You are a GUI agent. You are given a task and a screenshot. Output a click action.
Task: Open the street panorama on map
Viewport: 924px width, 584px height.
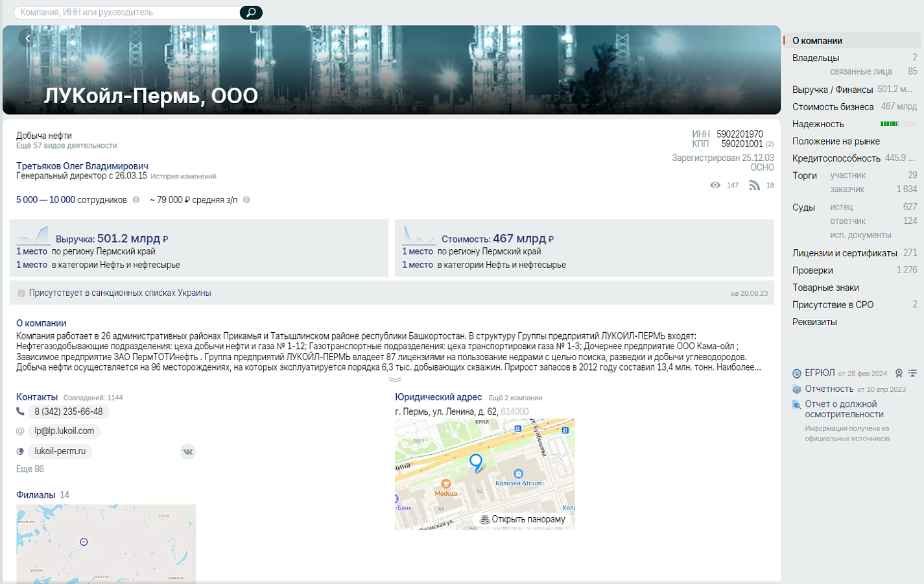[x=523, y=519]
